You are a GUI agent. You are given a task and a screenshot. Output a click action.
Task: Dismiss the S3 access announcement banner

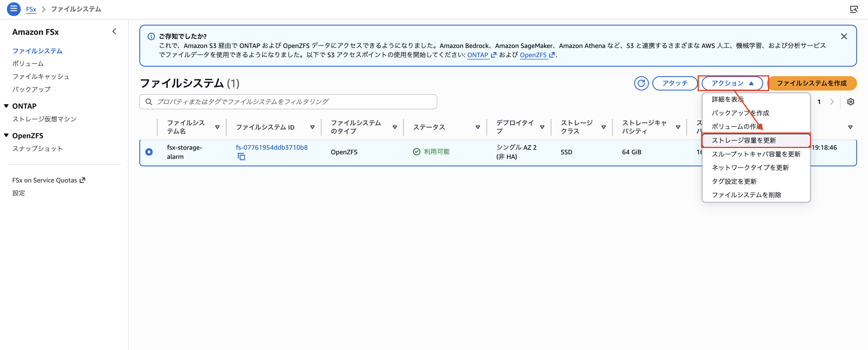click(844, 36)
